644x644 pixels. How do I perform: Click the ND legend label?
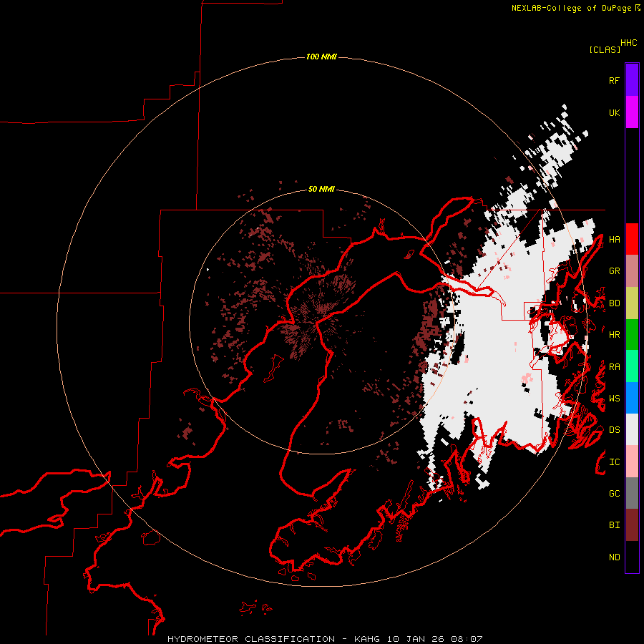[x=615, y=557]
